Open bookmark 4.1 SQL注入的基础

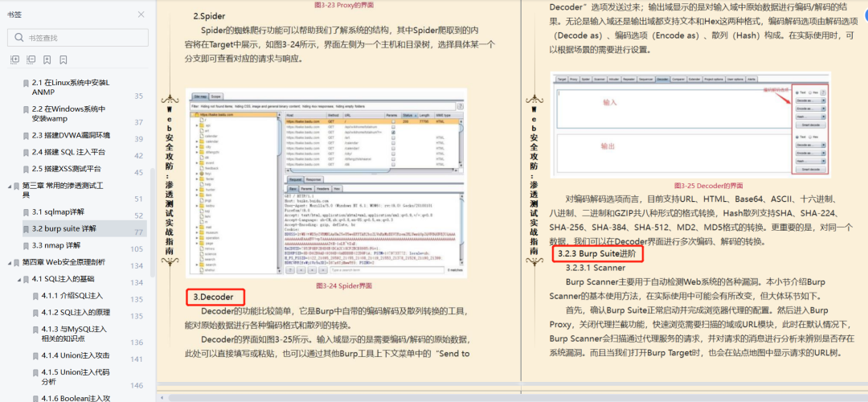pyautogui.click(x=63, y=278)
